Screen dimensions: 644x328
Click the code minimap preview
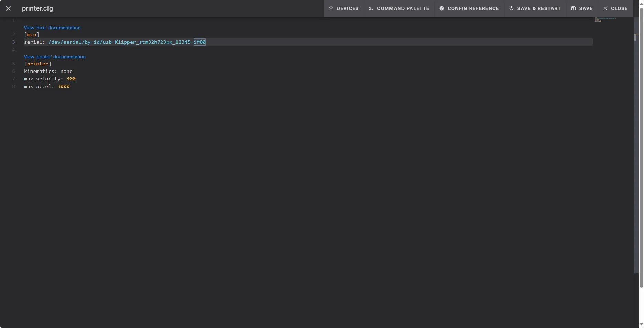(x=605, y=19)
